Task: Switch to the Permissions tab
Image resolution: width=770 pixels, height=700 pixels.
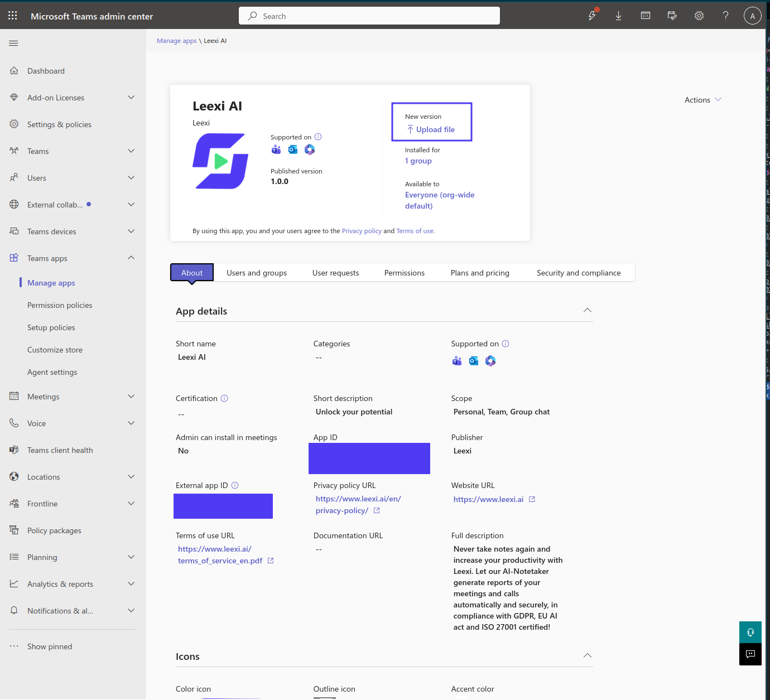Action: pyautogui.click(x=405, y=273)
